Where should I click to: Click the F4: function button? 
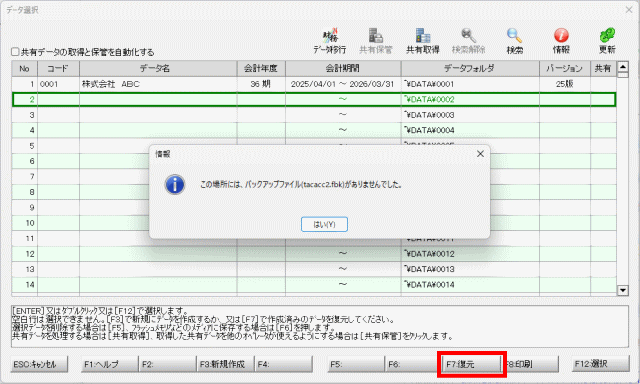coord(284,364)
